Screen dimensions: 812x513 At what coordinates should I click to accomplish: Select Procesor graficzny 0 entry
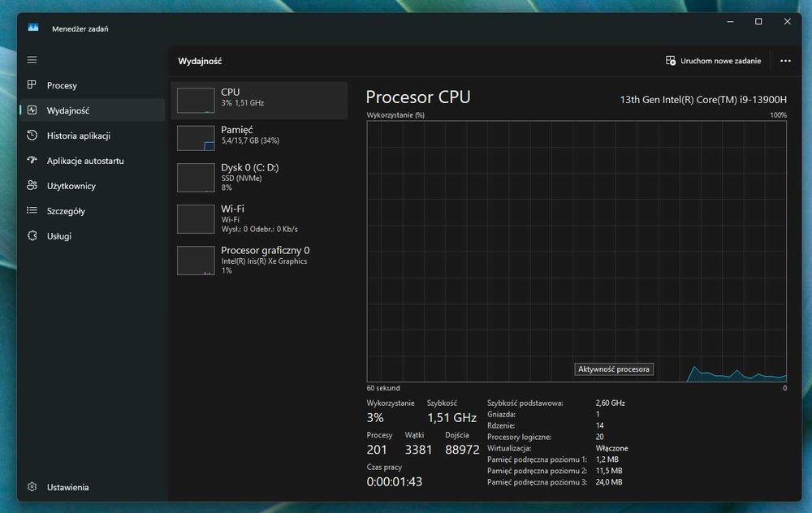[x=259, y=261]
